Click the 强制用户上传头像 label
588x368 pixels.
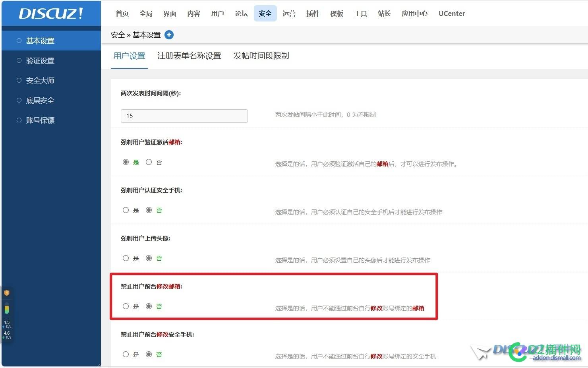[x=145, y=238]
